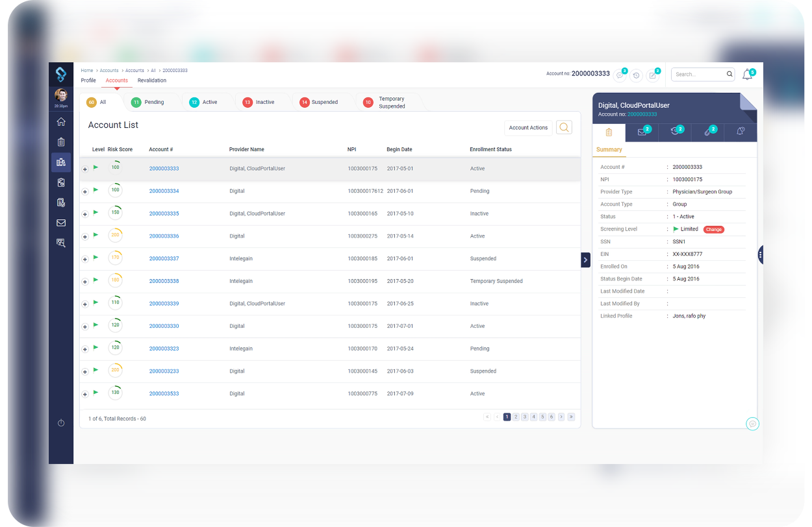Image resolution: width=812 pixels, height=527 pixels.
Task: Click the Home breadcrumb link
Action: click(87, 70)
